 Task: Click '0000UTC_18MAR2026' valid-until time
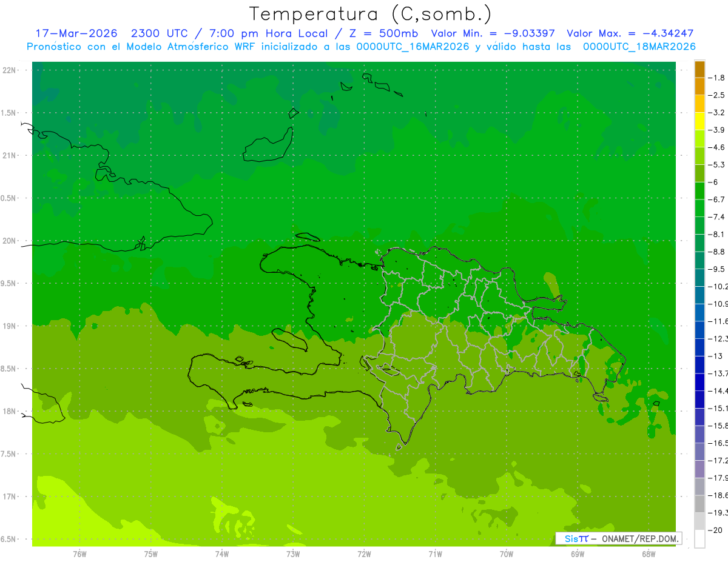639,47
